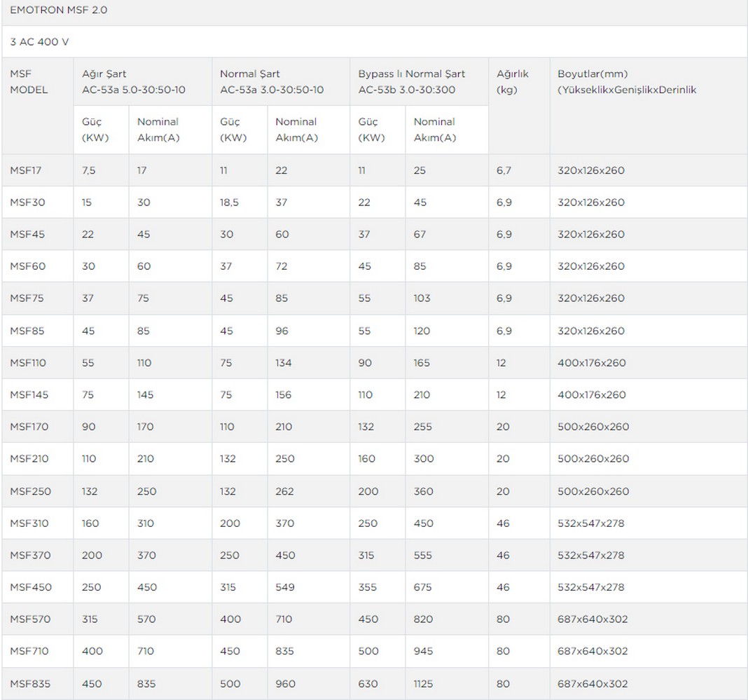Select "320x126x260" dimensions in MSF17 row
748x700 pixels.
click(x=591, y=170)
